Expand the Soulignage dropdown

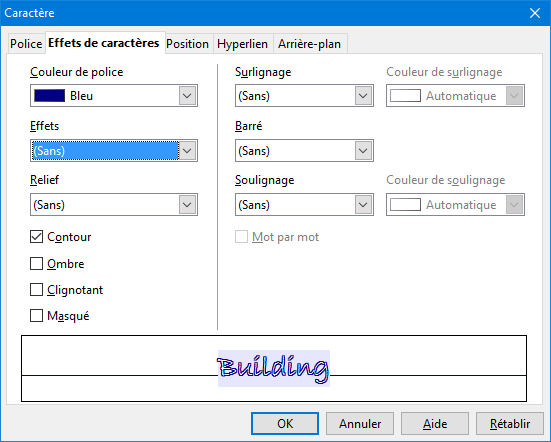click(x=304, y=204)
